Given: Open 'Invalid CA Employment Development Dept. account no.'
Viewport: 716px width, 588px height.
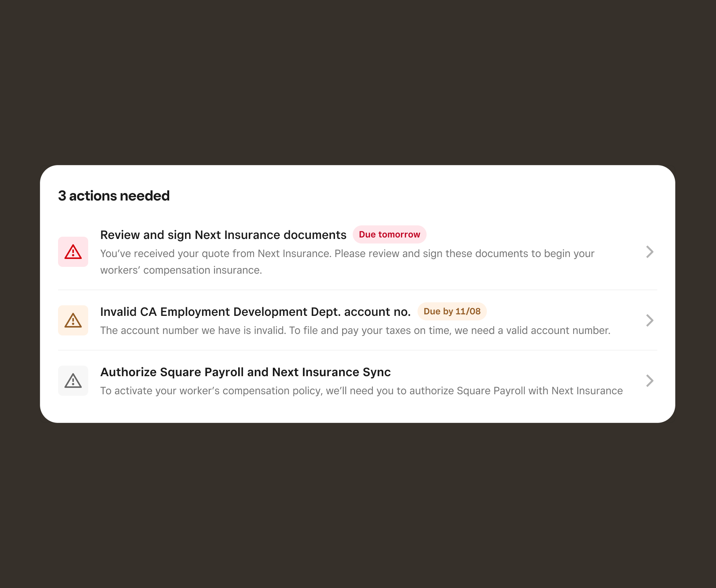Looking at the screenshot, I should pos(255,312).
